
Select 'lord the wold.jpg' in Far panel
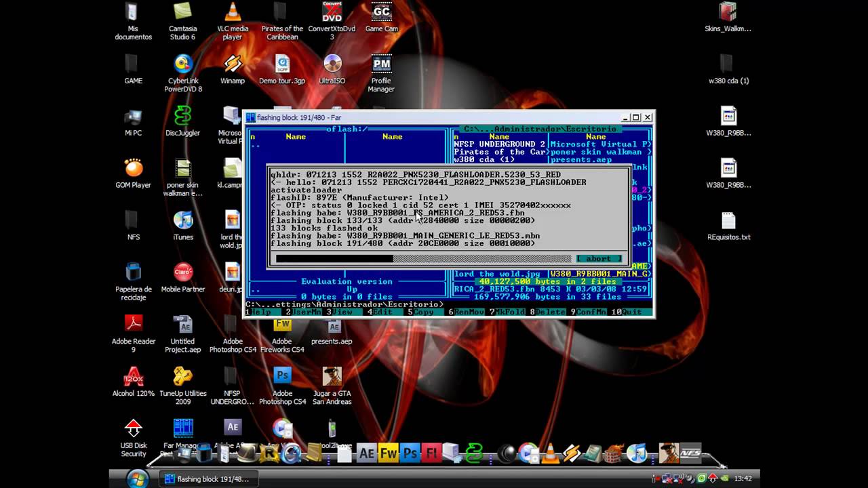498,274
